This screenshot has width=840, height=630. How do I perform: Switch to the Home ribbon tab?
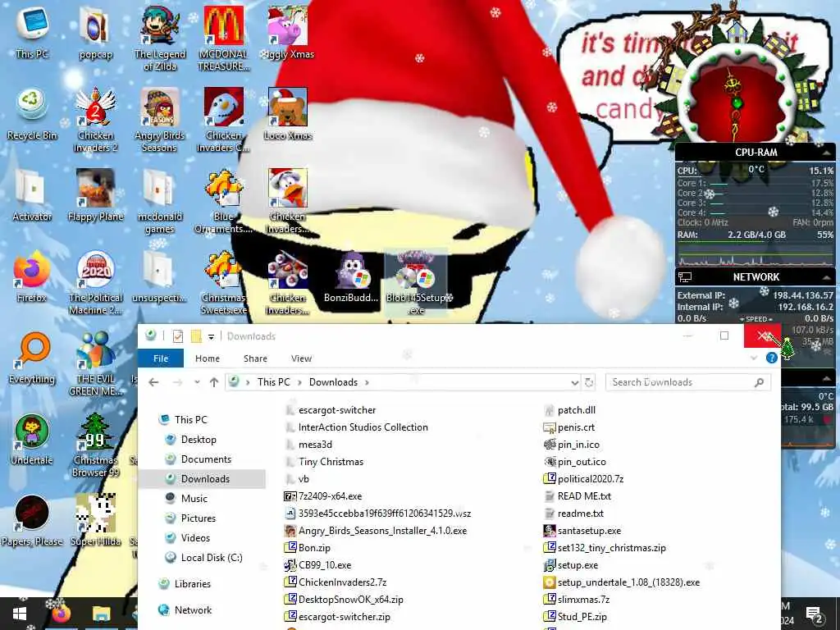click(x=208, y=358)
